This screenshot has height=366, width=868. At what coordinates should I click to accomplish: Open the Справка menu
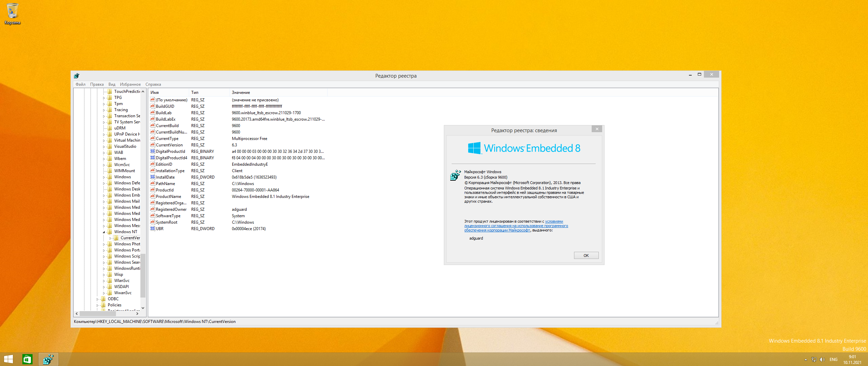click(x=153, y=84)
